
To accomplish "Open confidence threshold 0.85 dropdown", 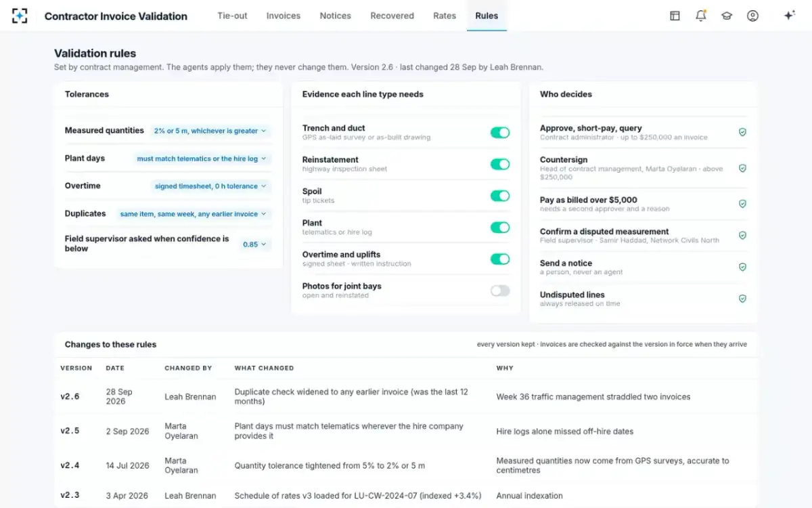I will (x=254, y=245).
